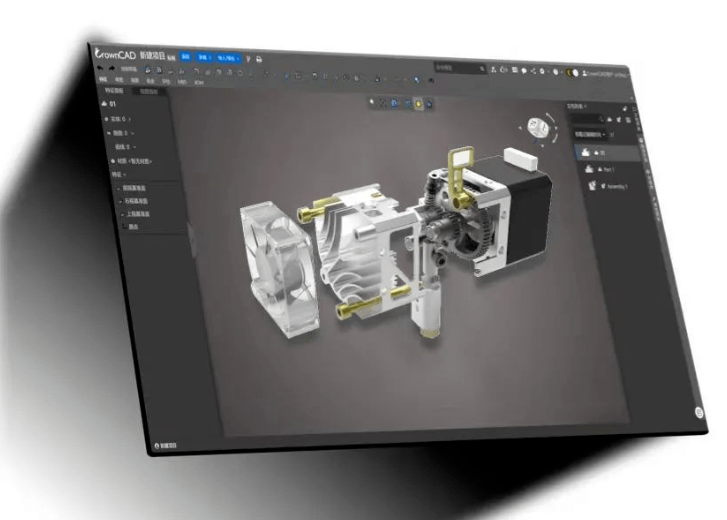Toggle light mode with the sun icon
Image resolution: width=727 pixels, height=520 pixels.
pos(576,73)
